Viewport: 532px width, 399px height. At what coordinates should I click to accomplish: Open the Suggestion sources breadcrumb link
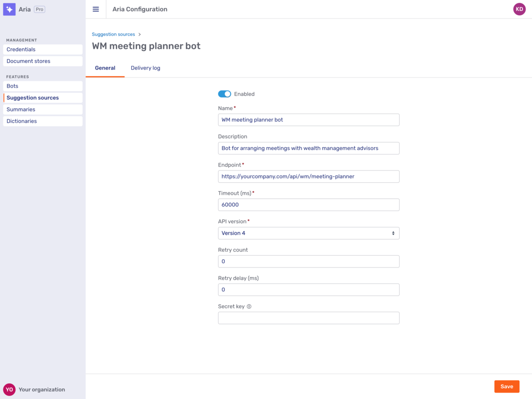[113, 34]
